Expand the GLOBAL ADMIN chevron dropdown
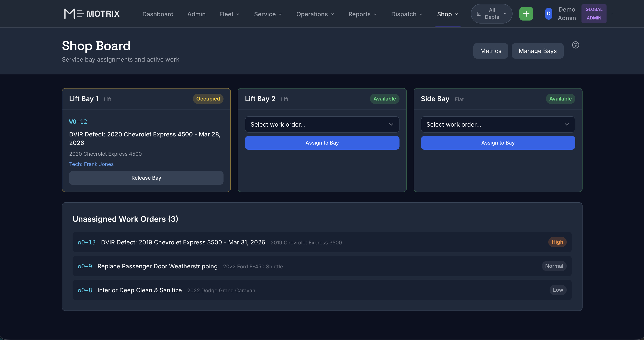 point(611,13)
